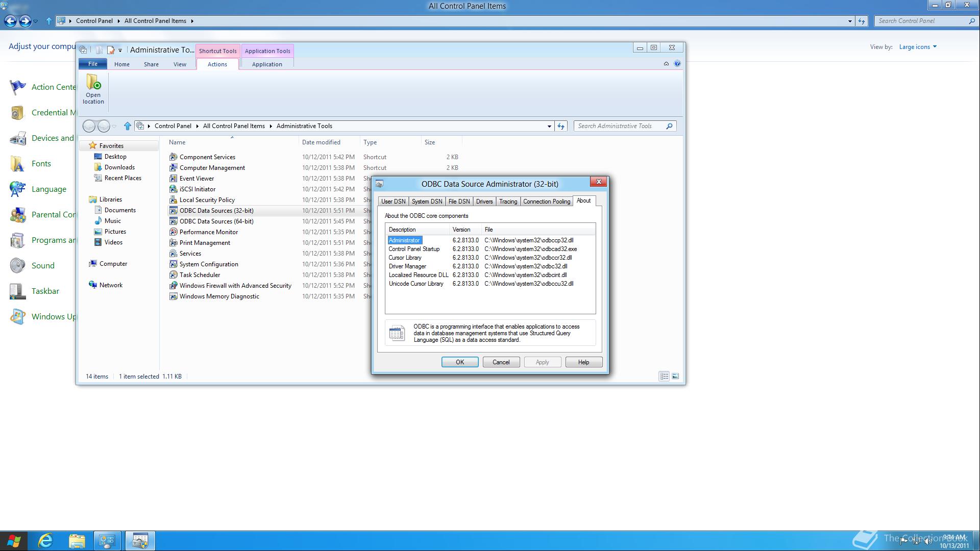980x551 pixels.
Task: Switch to the Home ribbon tab
Action: (122, 64)
